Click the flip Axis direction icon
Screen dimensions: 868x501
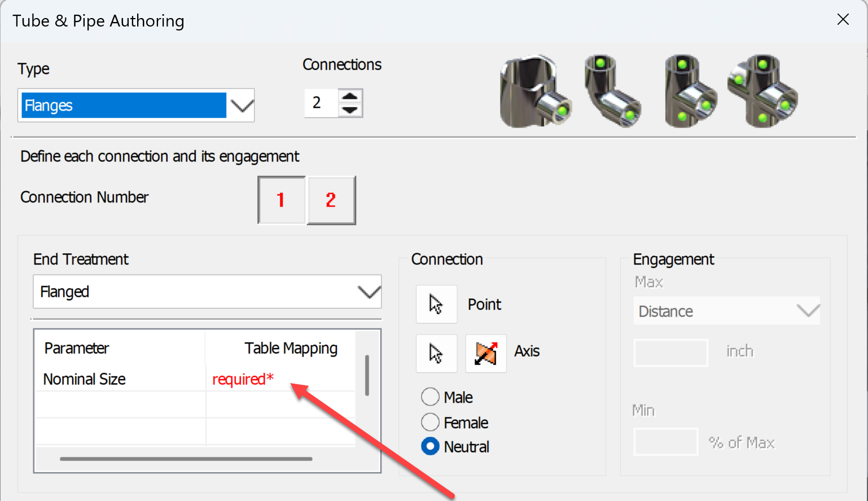click(x=485, y=353)
